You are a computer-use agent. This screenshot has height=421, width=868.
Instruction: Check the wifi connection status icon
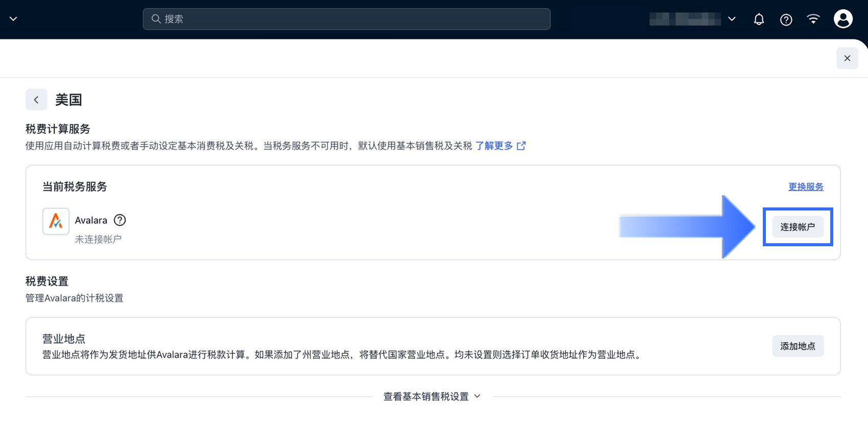coord(813,19)
